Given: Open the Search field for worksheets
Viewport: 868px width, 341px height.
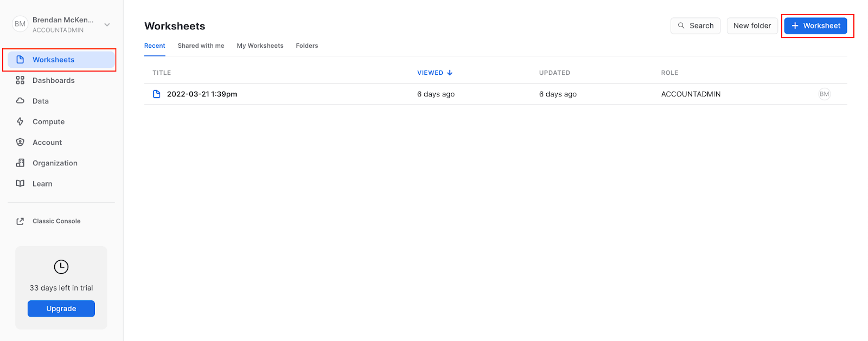Looking at the screenshot, I should click(695, 25).
